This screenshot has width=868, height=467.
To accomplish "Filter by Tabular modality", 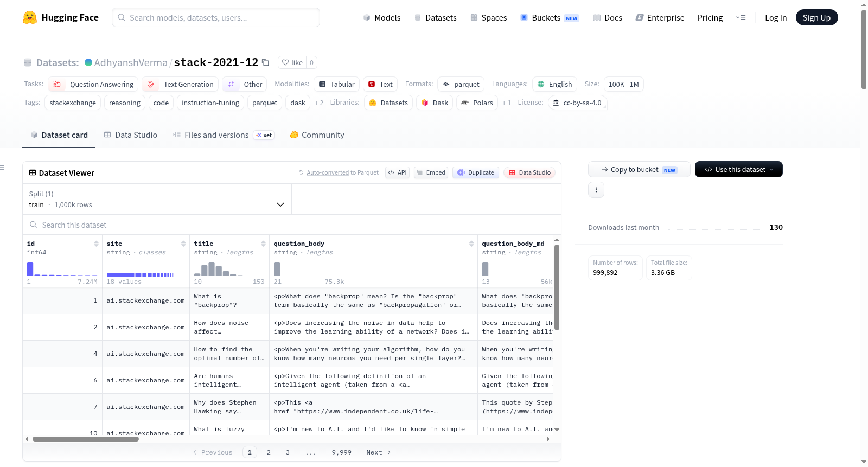I will pos(336,84).
